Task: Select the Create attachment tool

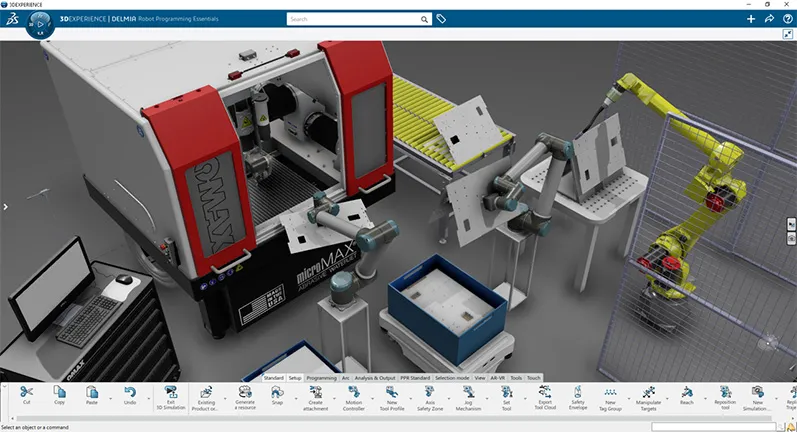Action: tap(316, 392)
